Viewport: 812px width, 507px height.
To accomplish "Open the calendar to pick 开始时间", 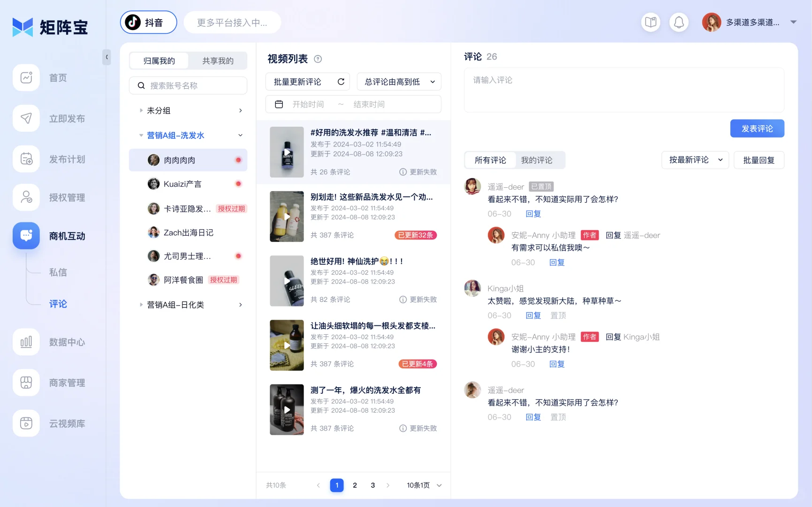I will (x=279, y=104).
